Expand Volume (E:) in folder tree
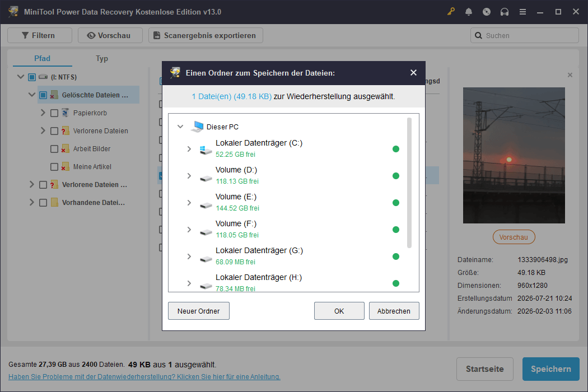This screenshot has width=588, height=392. pos(189,203)
